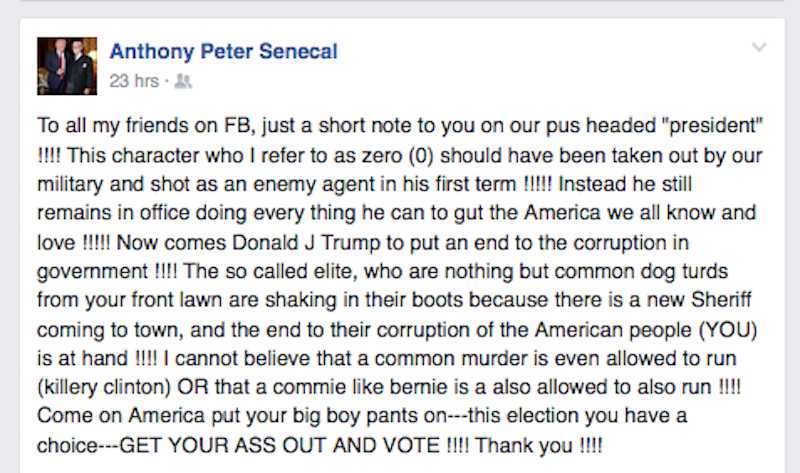Screen dimensions: 800x473
Task: Click the phrase "GET YOUR ASS OUT AND VOTE"
Action: (x=280, y=445)
